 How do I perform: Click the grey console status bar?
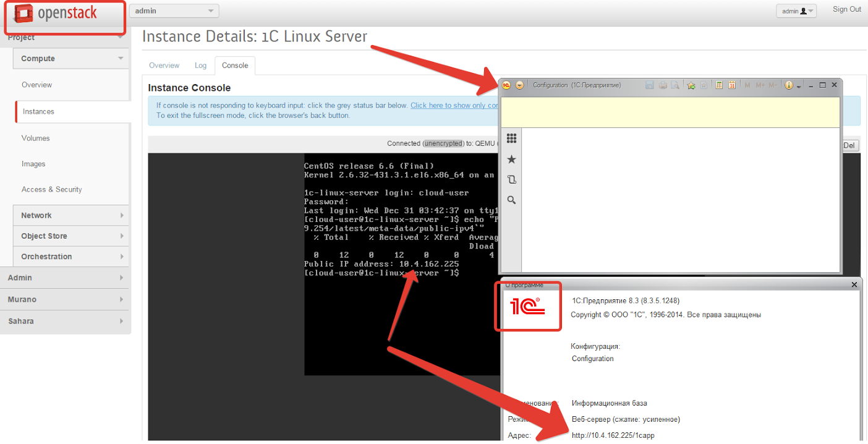[323, 143]
